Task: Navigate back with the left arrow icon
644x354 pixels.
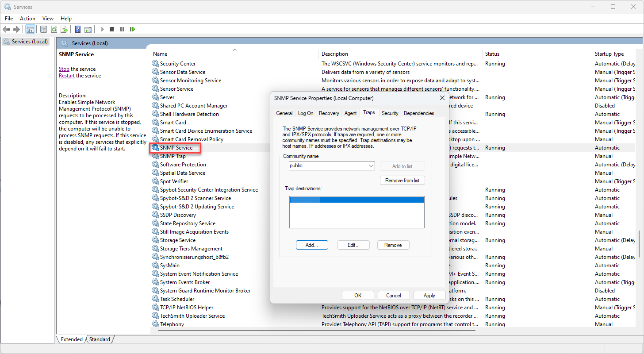Action: (x=6, y=29)
